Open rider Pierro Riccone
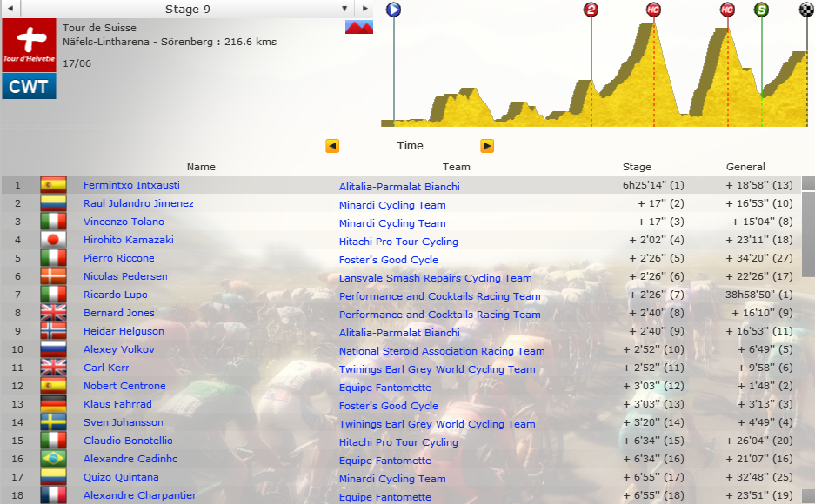The image size is (815, 504). 119,258
